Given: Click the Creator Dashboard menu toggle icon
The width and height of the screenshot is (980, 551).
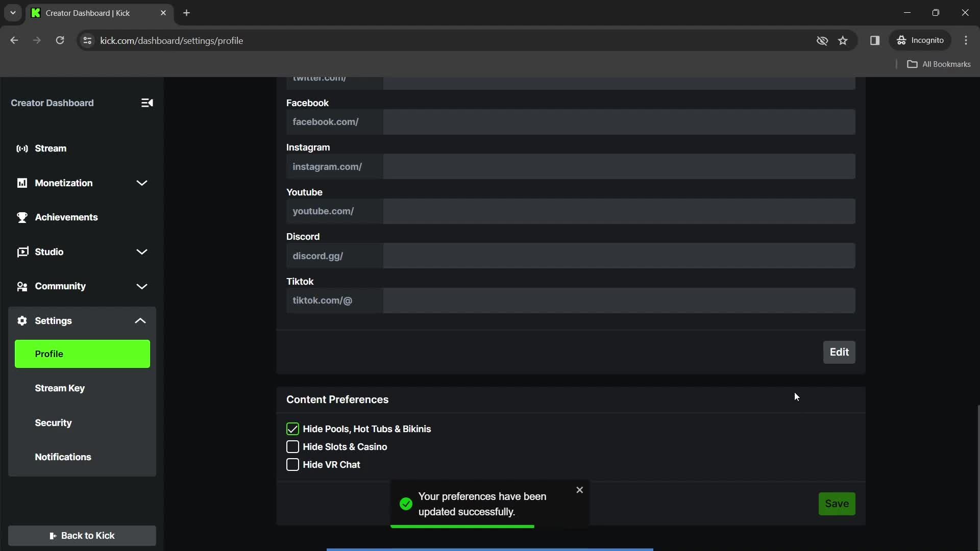Looking at the screenshot, I should tap(148, 102).
